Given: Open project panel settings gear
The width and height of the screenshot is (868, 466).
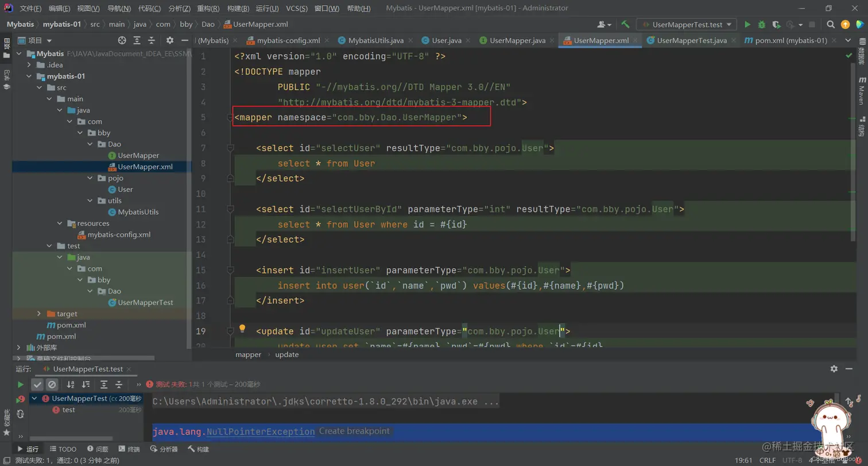Looking at the screenshot, I should tap(169, 40).
